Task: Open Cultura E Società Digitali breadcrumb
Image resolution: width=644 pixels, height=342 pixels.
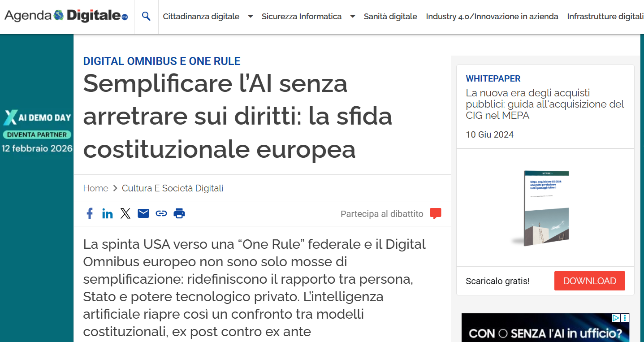Action: [173, 188]
